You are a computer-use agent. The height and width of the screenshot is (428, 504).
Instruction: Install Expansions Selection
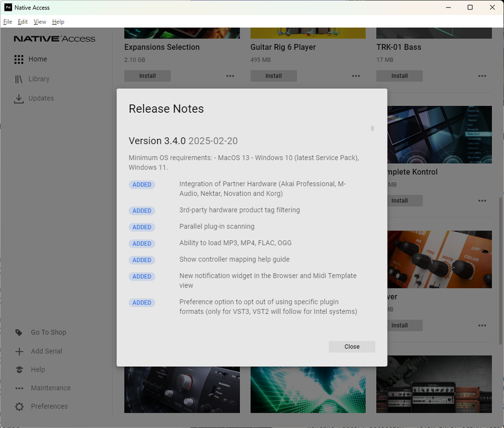click(147, 76)
